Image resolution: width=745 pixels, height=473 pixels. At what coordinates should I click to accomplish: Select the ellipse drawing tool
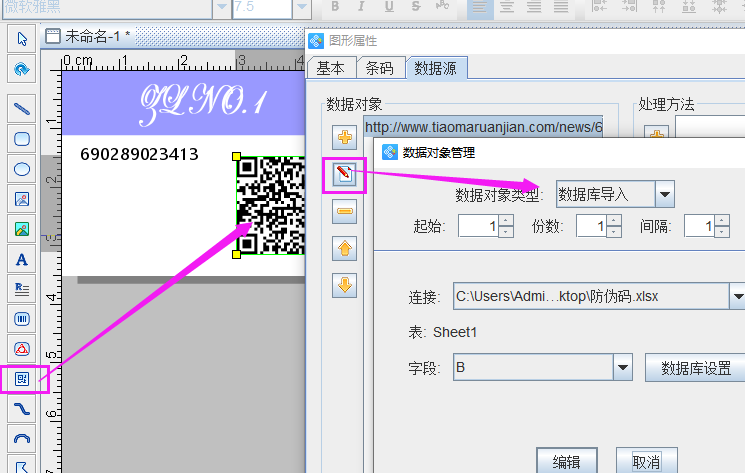(21, 168)
